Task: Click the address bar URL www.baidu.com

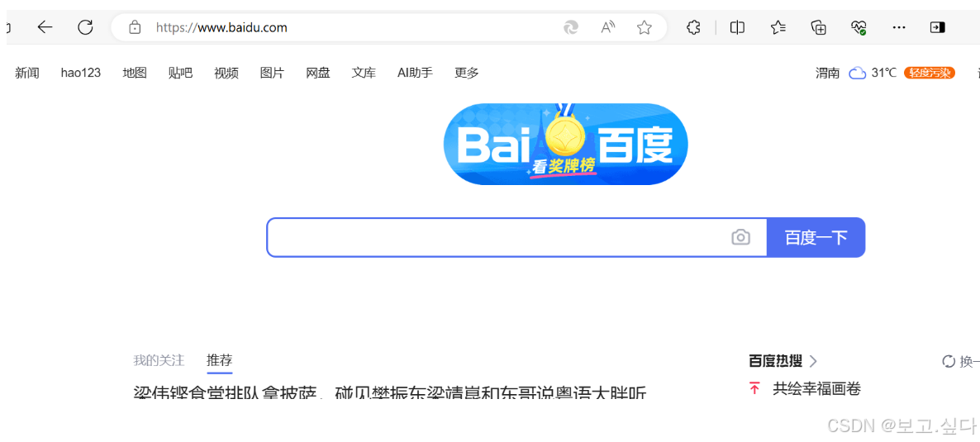Action: click(x=221, y=27)
